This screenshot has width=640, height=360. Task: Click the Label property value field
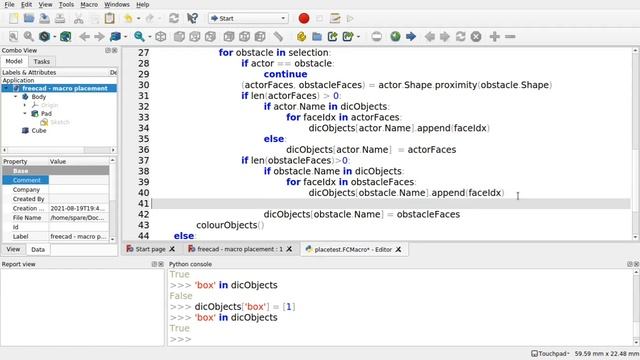78,236
